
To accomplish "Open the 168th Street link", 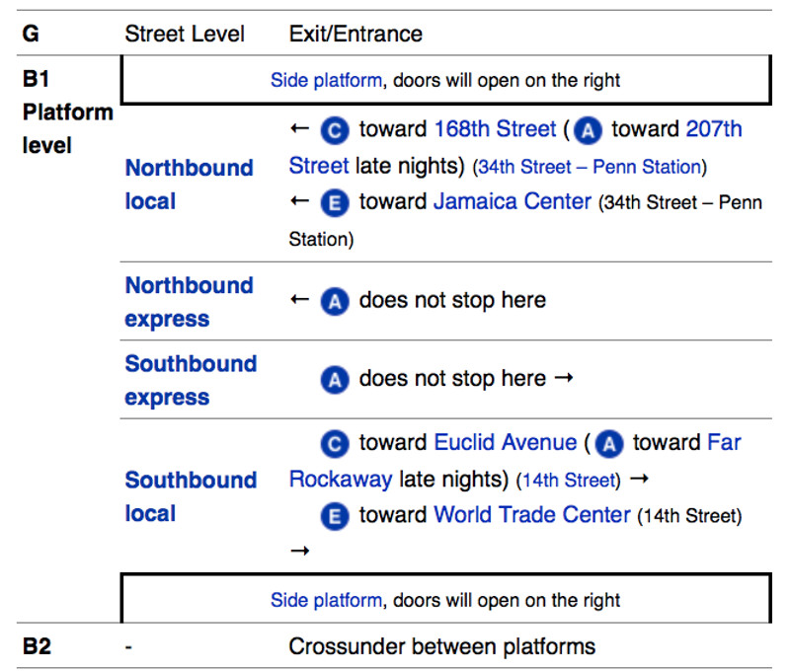I will tap(495, 129).
